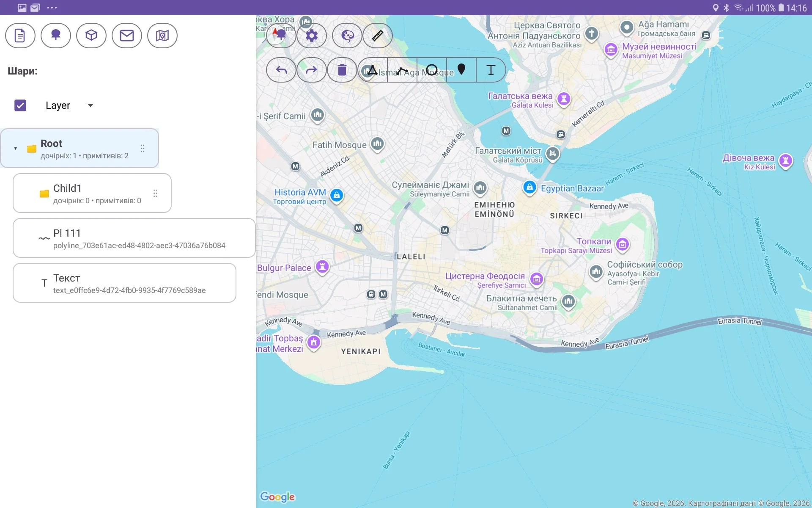Tap the Egyptian Bazaar shopping marker

529,188
